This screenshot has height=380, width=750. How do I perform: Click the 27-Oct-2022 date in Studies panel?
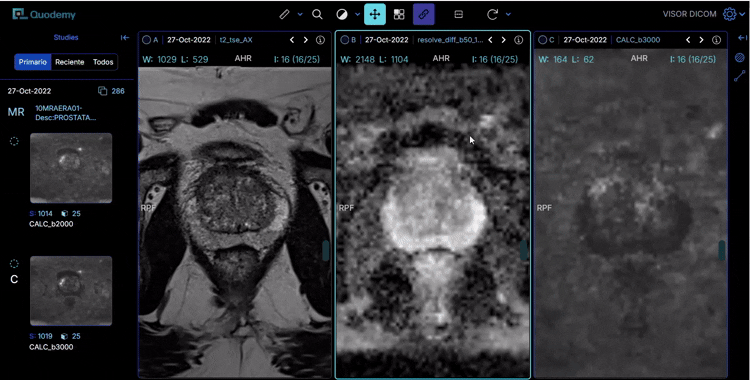pyautogui.click(x=29, y=91)
